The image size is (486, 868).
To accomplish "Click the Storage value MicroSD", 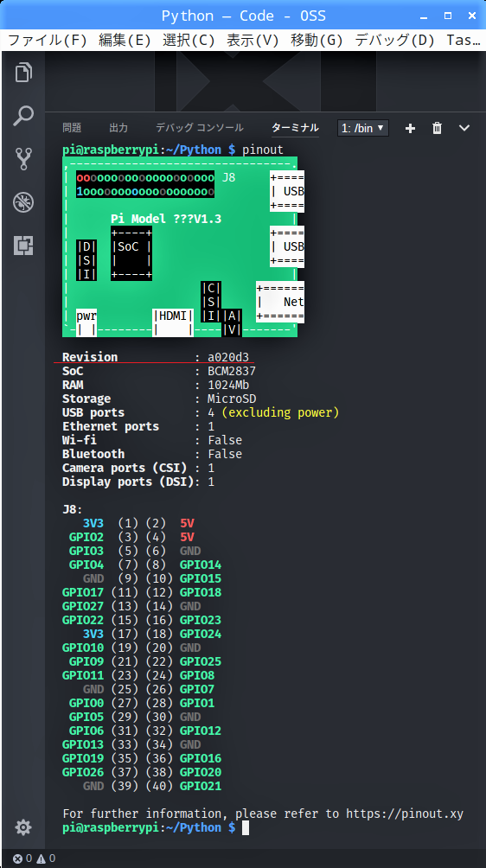I will 232,399.
